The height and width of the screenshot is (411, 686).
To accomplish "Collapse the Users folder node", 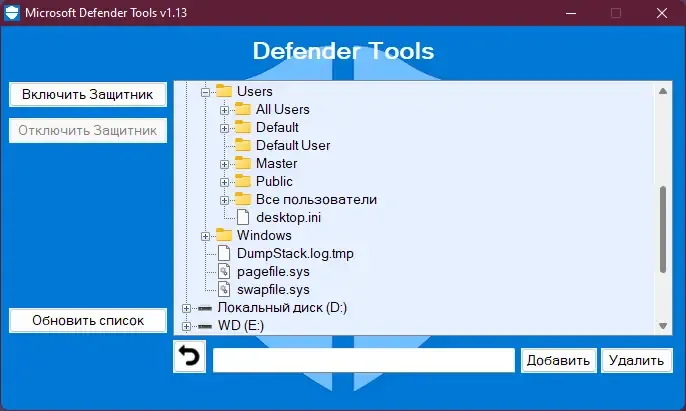I will pyautogui.click(x=205, y=92).
